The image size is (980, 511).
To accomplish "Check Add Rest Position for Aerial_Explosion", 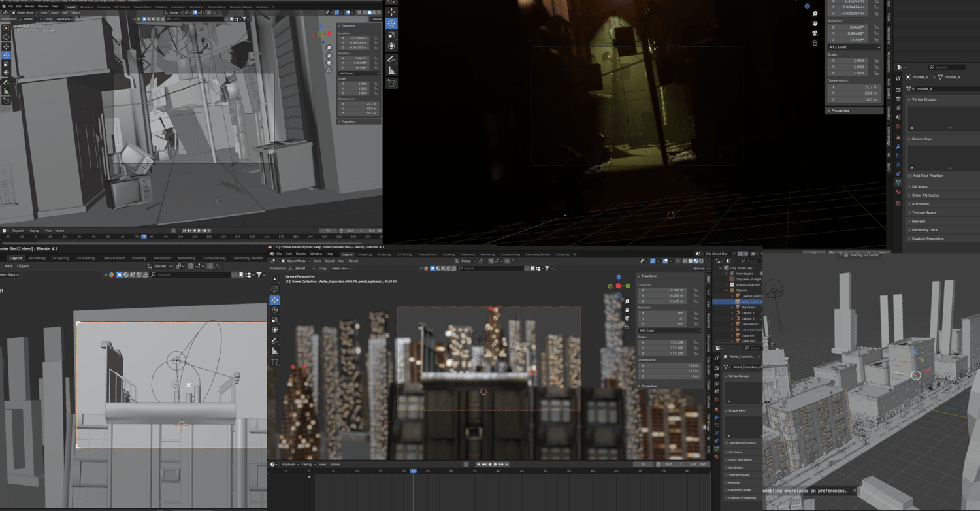I will click(x=727, y=443).
